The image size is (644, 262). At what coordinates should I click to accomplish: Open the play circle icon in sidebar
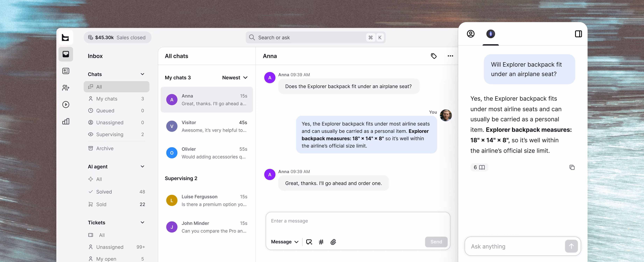pyautogui.click(x=66, y=105)
